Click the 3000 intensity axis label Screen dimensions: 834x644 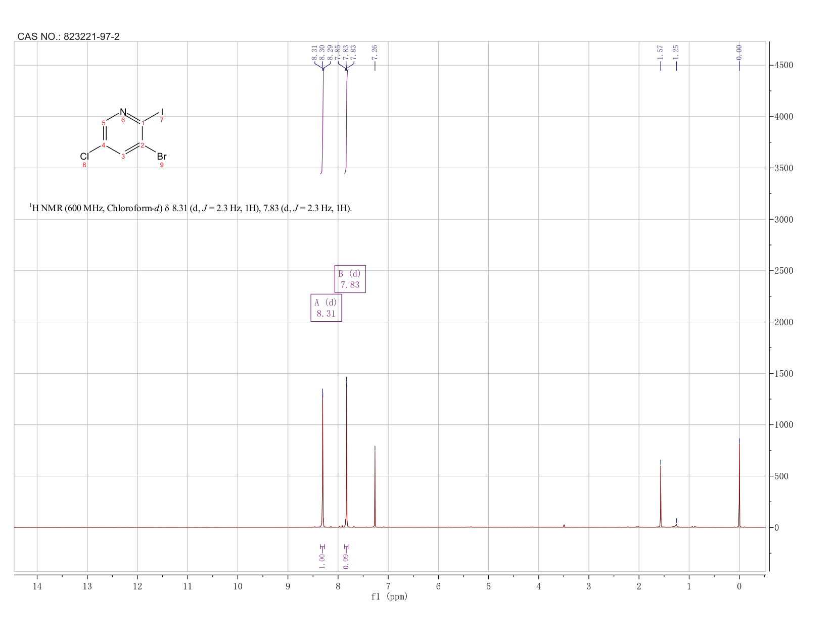point(783,220)
